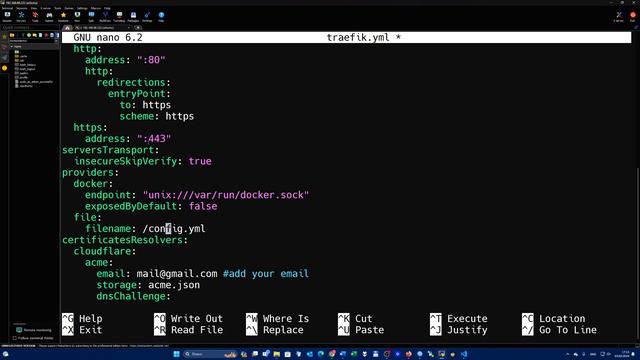Open the Terminal menu
Image resolution: width=640 pixels, height=360 pixels.
pos(7,8)
